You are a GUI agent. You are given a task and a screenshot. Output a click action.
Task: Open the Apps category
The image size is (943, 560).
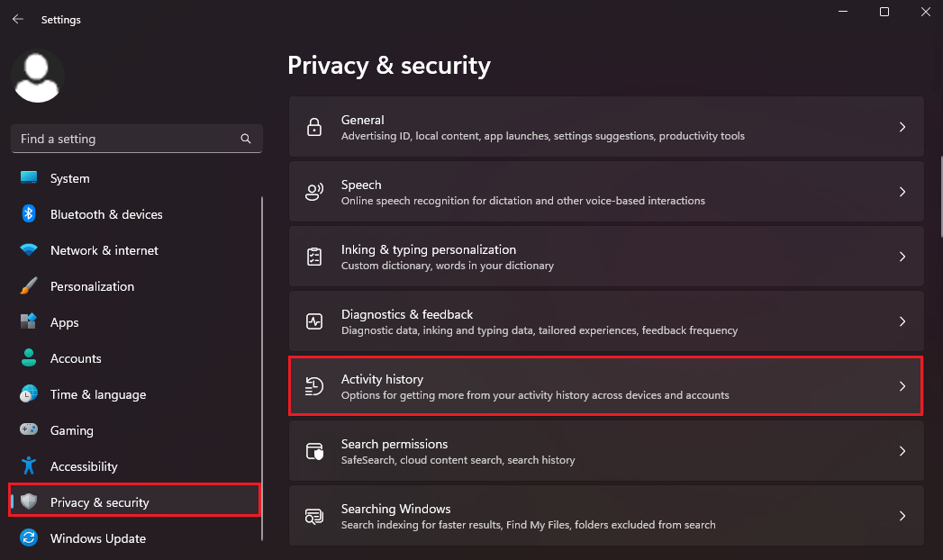[135, 322]
